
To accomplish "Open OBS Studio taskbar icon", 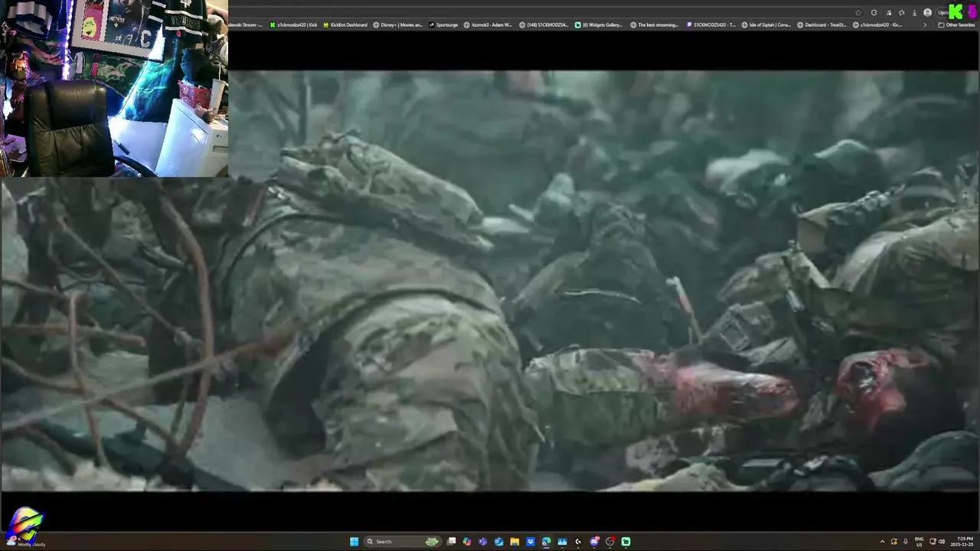I will [x=610, y=541].
